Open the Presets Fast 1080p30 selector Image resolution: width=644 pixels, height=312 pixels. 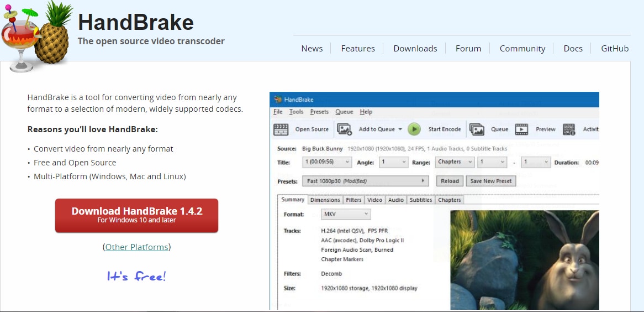click(x=366, y=181)
